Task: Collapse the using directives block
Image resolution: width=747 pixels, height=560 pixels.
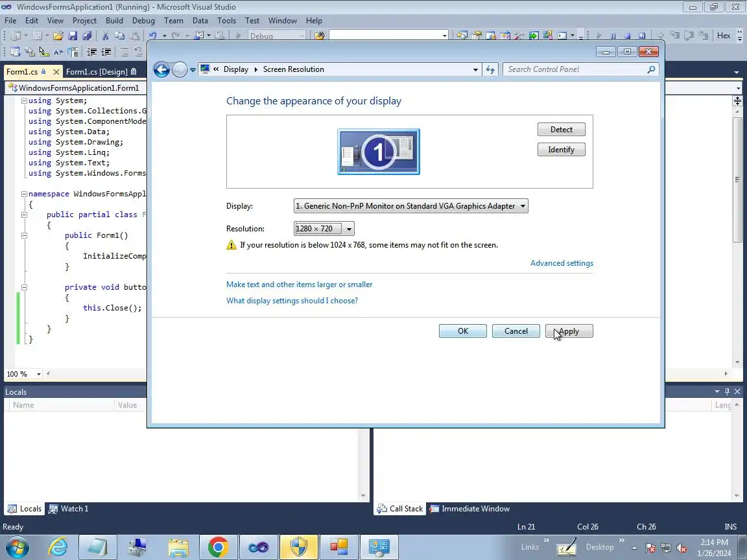Action: pyautogui.click(x=24, y=100)
